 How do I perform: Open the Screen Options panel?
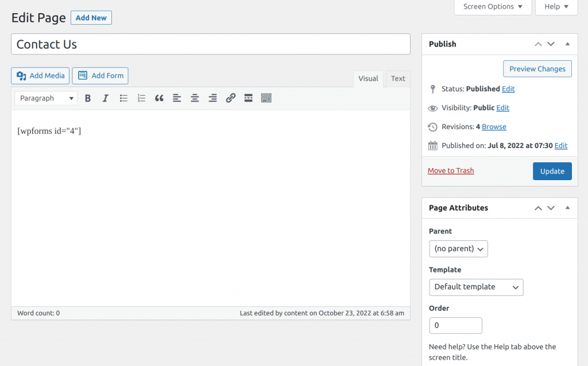point(493,7)
